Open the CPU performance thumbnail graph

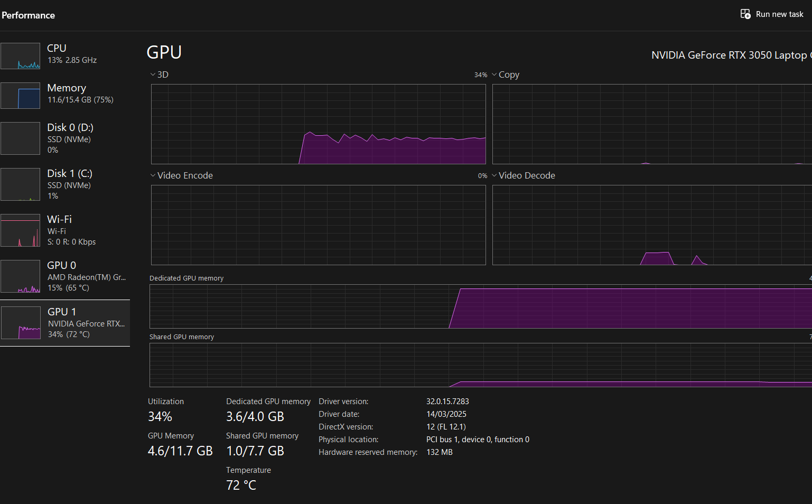(x=20, y=56)
